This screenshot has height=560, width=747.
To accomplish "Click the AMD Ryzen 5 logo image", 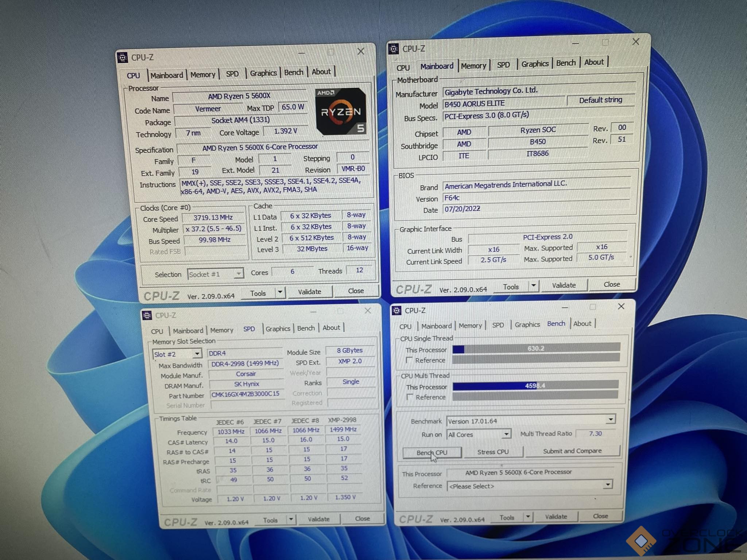I will (x=341, y=112).
